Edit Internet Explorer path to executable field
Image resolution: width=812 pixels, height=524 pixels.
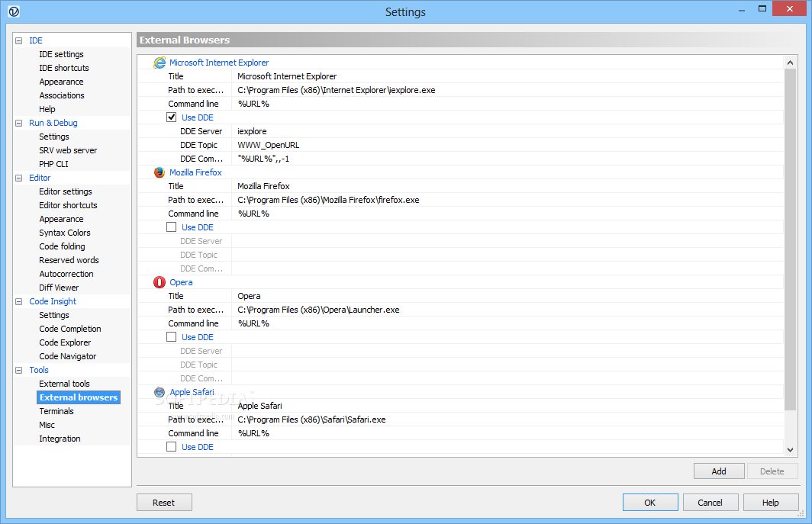click(507, 90)
